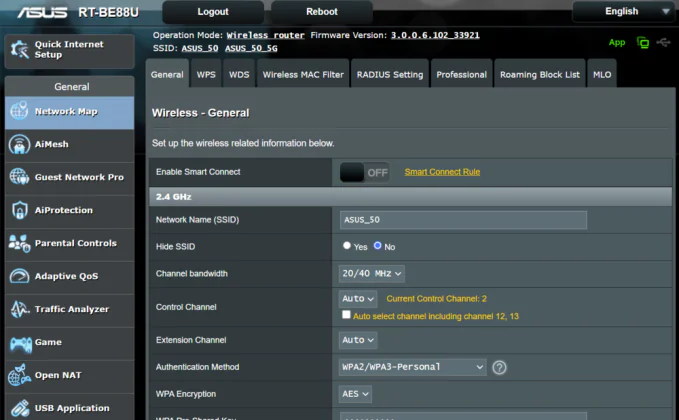Open the Authentication Method WPA2/WPA3-Personal dropdown
Viewport: 679px width, 420px height.
412,367
